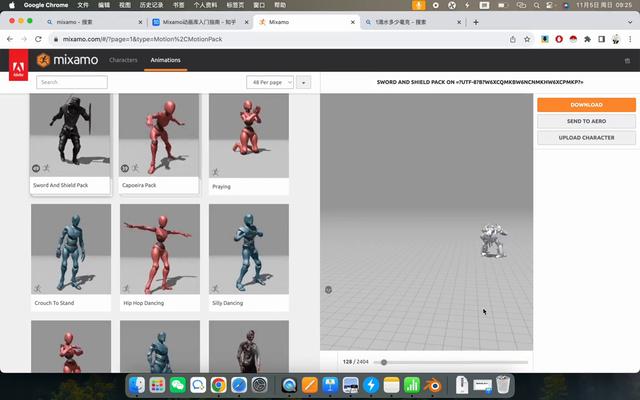640x400 pixels.
Task: Click the preview settings icon in the 3D viewport
Action: tap(328, 290)
